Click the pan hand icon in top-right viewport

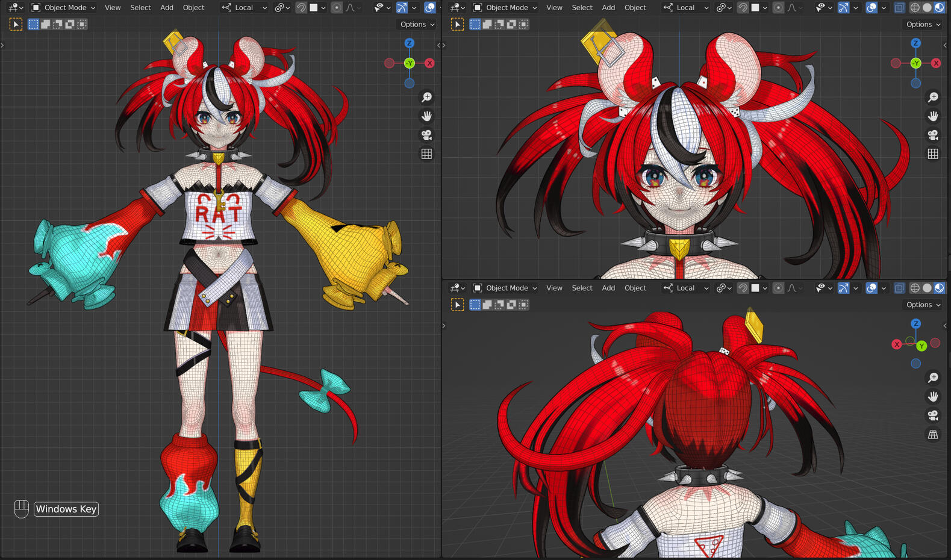coord(933,116)
